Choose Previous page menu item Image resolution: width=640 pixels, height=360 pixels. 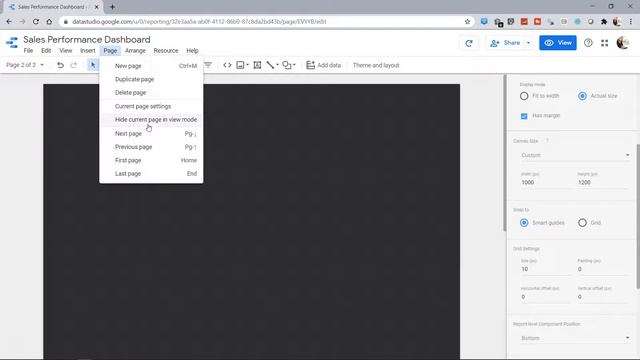pos(151,147)
